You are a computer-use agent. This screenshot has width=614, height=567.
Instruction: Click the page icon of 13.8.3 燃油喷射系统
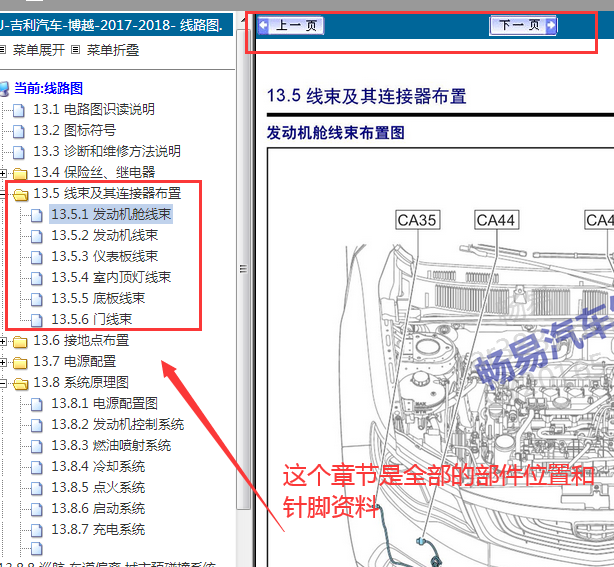click(36, 446)
